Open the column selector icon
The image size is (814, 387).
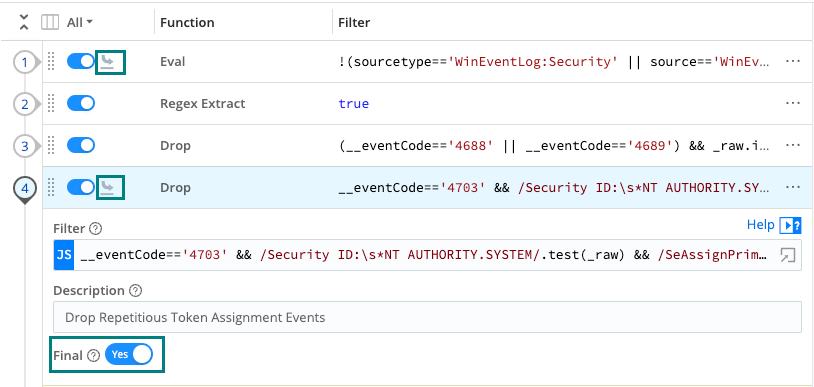[50, 22]
